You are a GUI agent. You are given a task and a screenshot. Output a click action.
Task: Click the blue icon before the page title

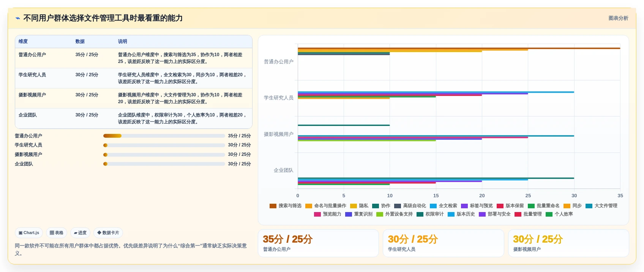[17, 18]
